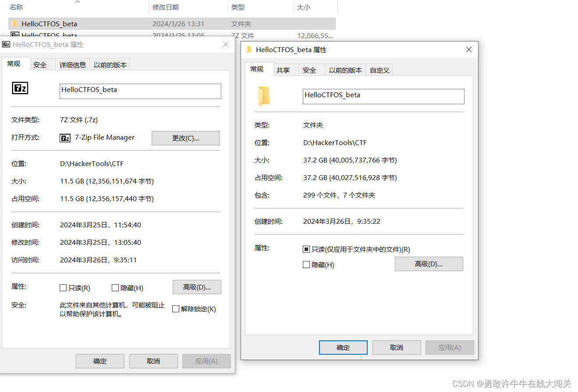Click 取消 in the 7z file properties dialog
578x392 pixels.
click(153, 361)
